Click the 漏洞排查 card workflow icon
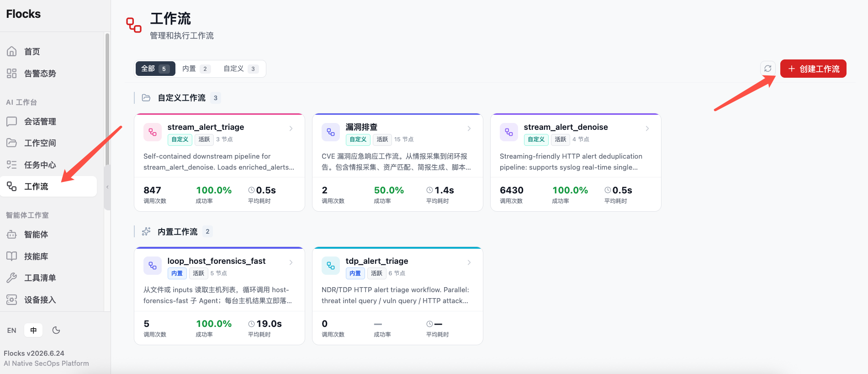This screenshot has height=374, width=868. coord(331,132)
